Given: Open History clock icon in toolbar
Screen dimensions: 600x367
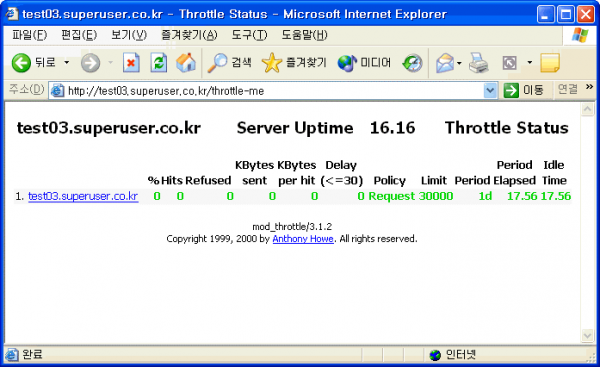Looking at the screenshot, I should pyautogui.click(x=412, y=63).
